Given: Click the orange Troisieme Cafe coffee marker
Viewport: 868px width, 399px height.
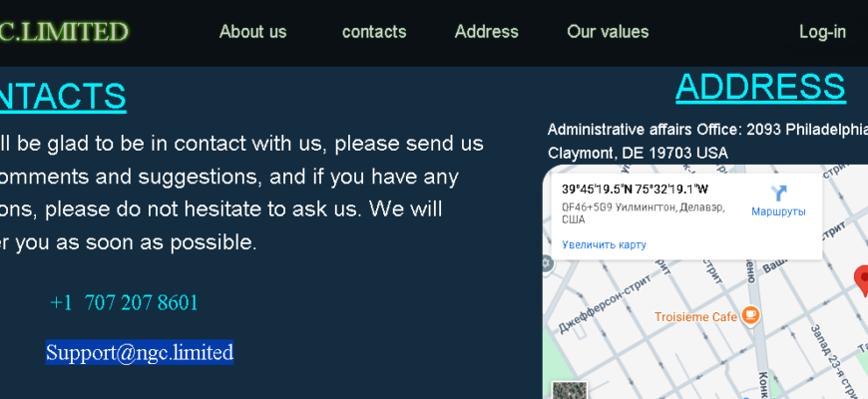Looking at the screenshot, I should (750, 315).
